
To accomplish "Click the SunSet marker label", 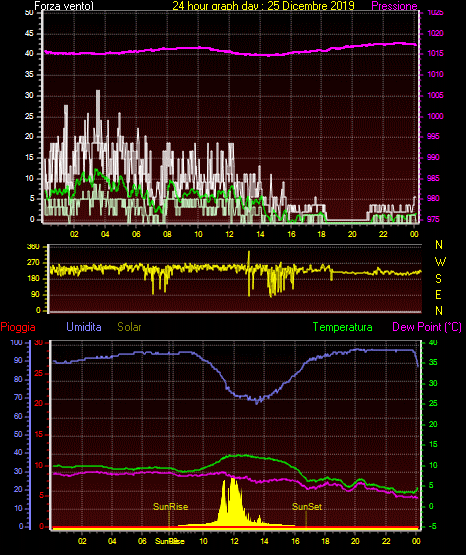I will click(x=307, y=507).
